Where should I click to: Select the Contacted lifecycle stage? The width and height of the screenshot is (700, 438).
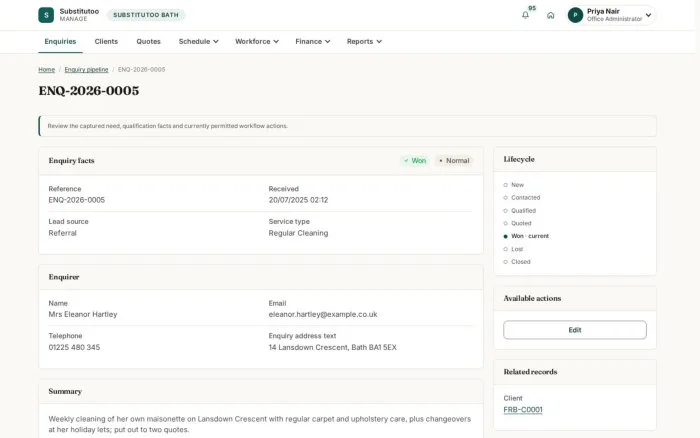tap(521, 197)
